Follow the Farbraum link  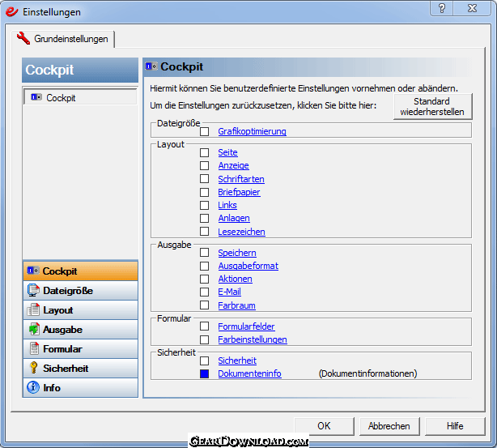coord(237,305)
